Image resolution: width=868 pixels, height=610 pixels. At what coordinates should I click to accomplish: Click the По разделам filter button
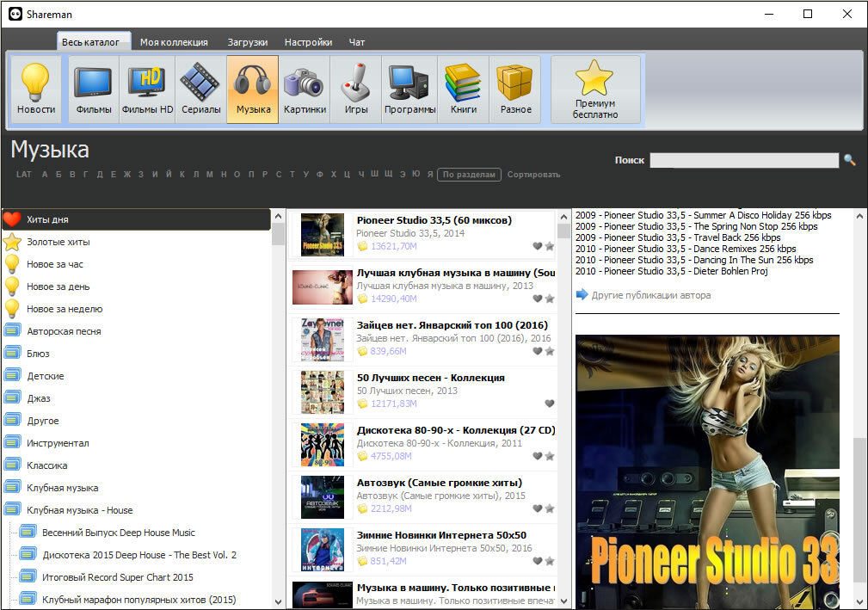pyautogui.click(x=469, y=175)
